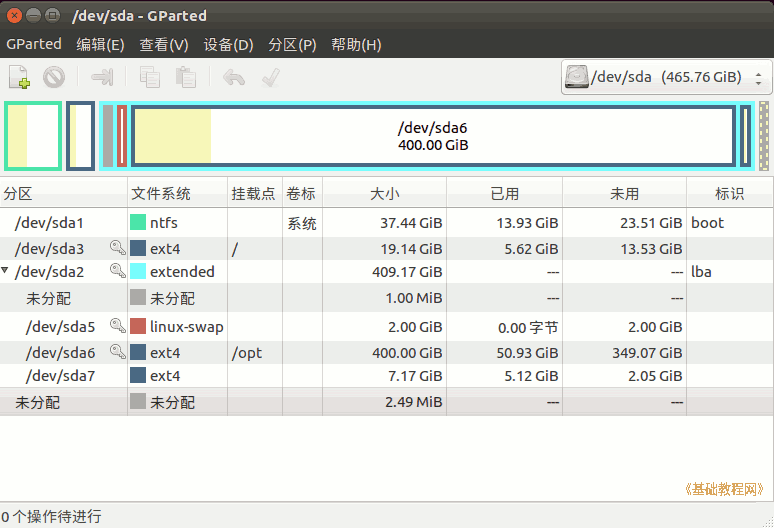Screen dimensions: 774x528
Task: Sort by 未用 column header
Action: point(624,193)
